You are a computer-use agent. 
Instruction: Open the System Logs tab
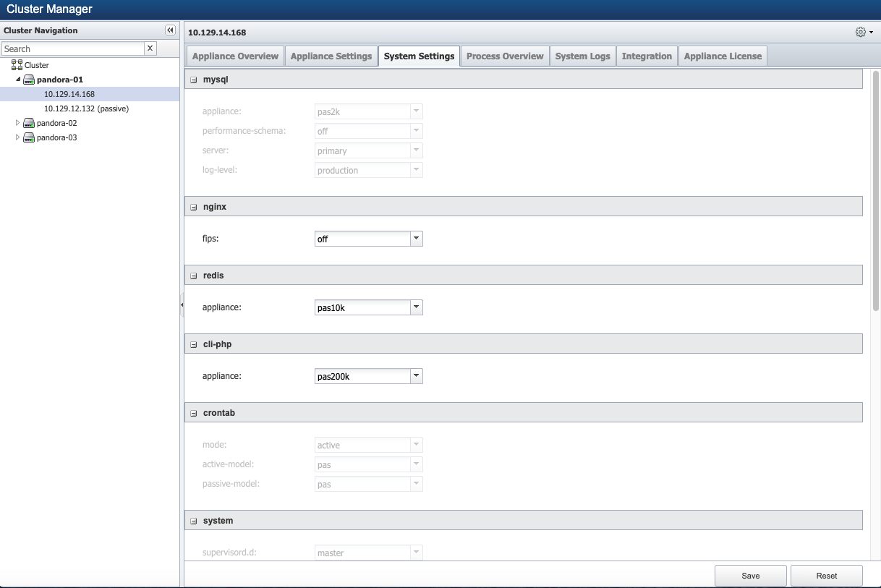click(583, 56)
